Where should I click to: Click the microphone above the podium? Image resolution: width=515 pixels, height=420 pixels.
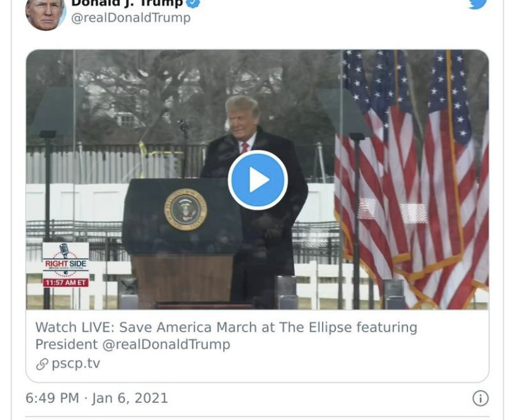pyautogui.click(x=183, y=126)
